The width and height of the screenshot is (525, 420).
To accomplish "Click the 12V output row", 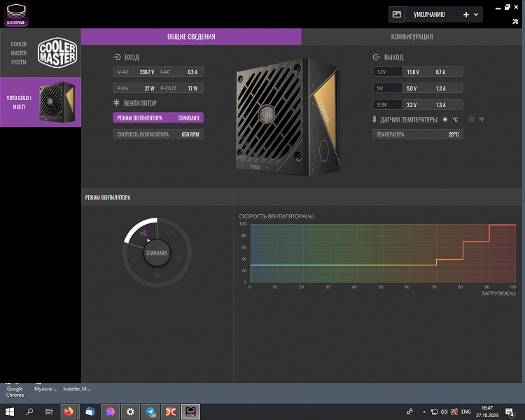I will (x=418, y=72).
